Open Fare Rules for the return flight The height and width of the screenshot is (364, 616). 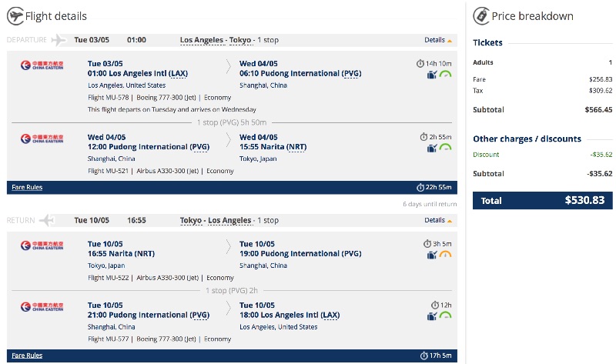point(27,356)
